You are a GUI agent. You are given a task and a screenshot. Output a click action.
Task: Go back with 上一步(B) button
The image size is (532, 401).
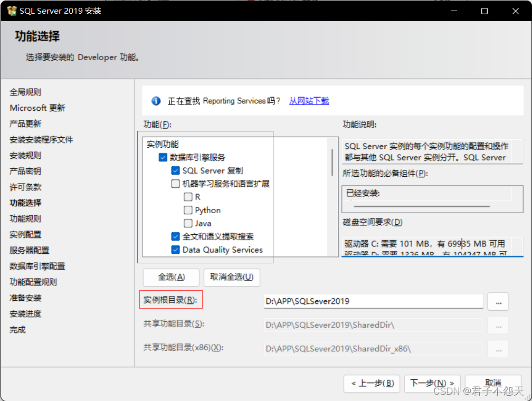[x=372, y=384]
